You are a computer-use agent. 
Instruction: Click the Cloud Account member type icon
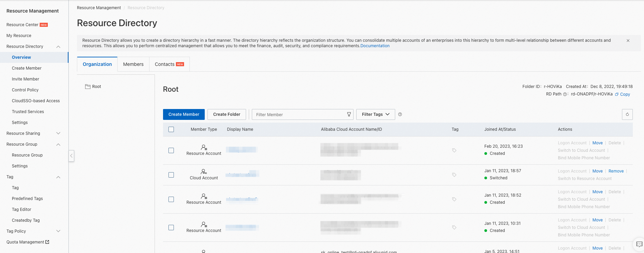coord(204,172)
